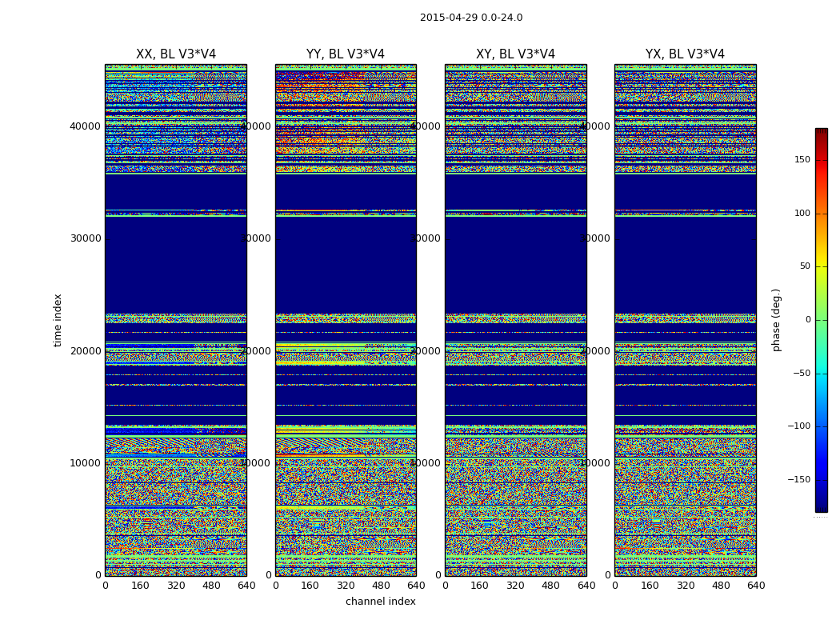The image size is (840, 640).
Task: Click the 10000 y-tick label left of XX plot
Action: [x=86, y=462]
